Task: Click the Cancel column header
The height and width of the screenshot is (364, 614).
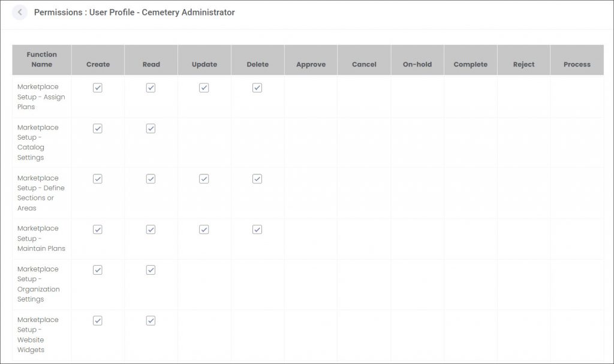Action: [x=364, y=59]
